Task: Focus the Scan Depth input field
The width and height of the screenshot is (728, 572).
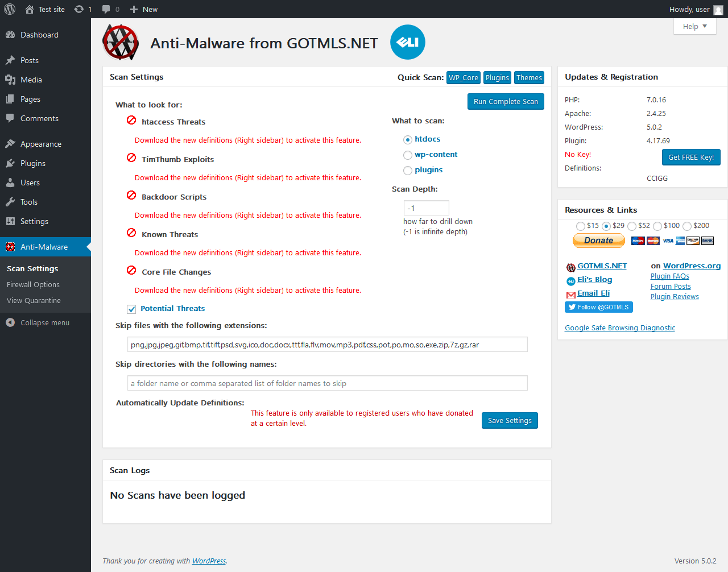Action: click(427, 208)
